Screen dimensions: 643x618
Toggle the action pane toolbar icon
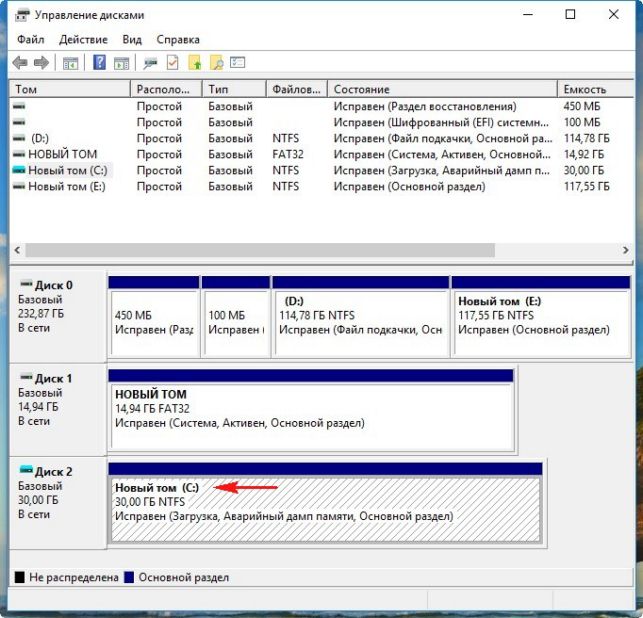tap(121, 63)
